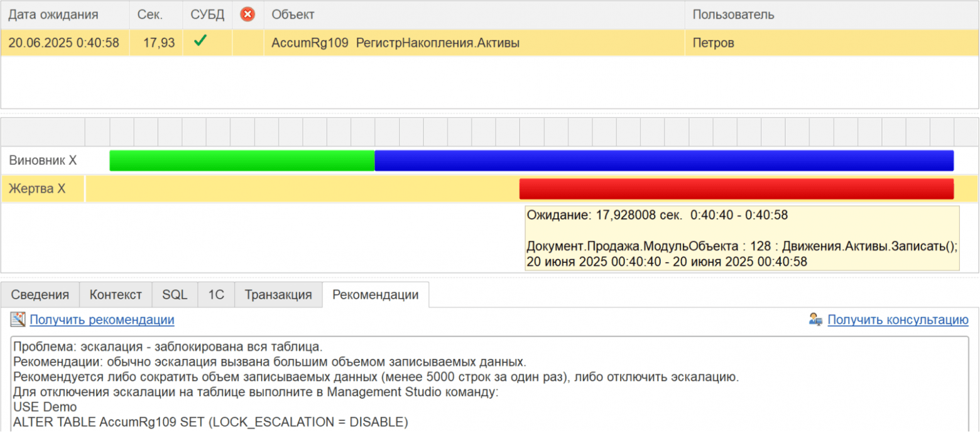Image resolution: width=980 pixels, height=432 pixels.
Task: Switch to the Транзакция tab
Action: [278, 294]
